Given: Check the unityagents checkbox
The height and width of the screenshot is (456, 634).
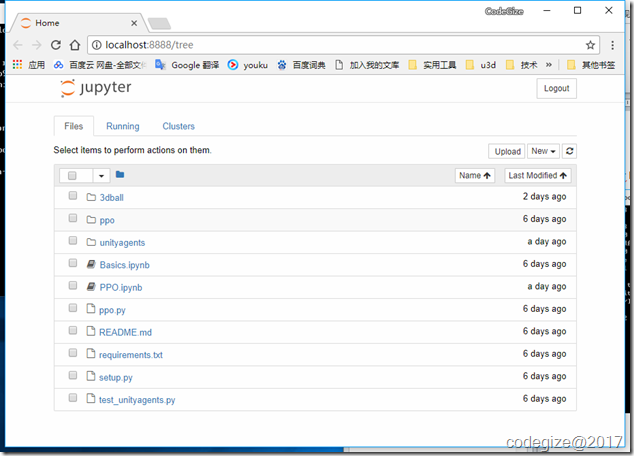Looking at the screenshot, I should click(x=73, y=241).
